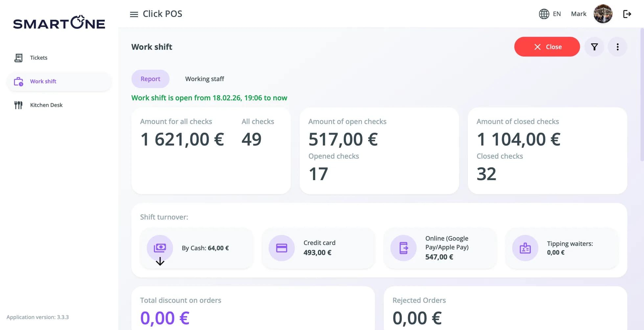The width and height of the screenshot is (644, 330).
Task: Click the online payment phone icon
Action: point(403,248)
